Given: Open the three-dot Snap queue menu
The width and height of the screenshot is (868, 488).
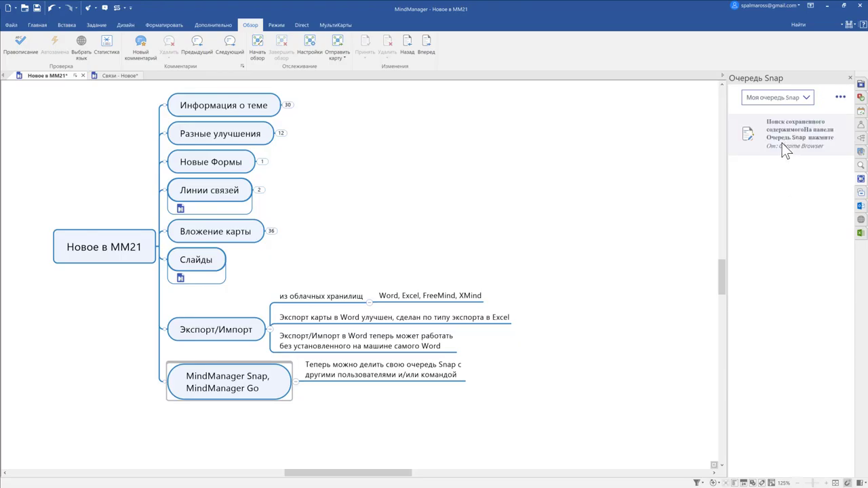Looking at the screenshot, I should coord(840,97).
